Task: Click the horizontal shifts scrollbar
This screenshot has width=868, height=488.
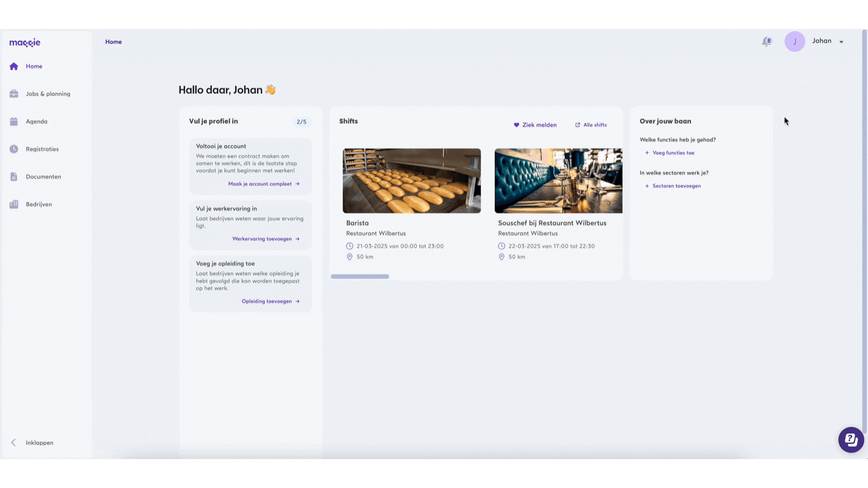Action: click(x=360, y=277)
